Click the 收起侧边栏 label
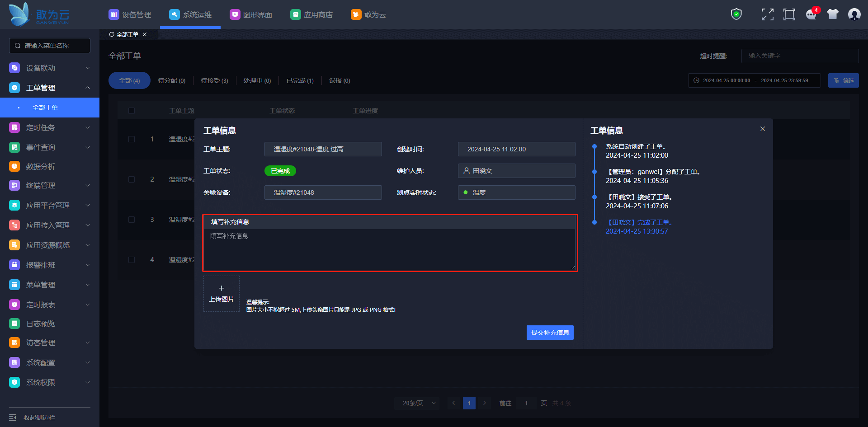 pos(39,418)
